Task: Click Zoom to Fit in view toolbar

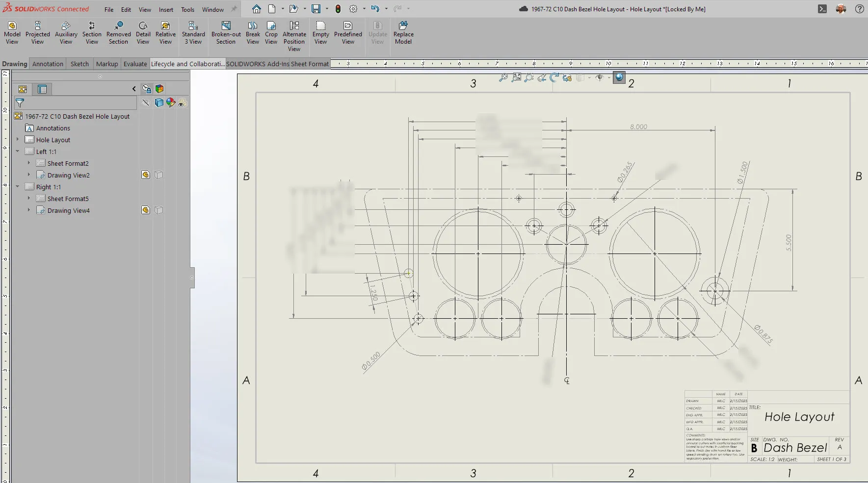Action: 516,78
